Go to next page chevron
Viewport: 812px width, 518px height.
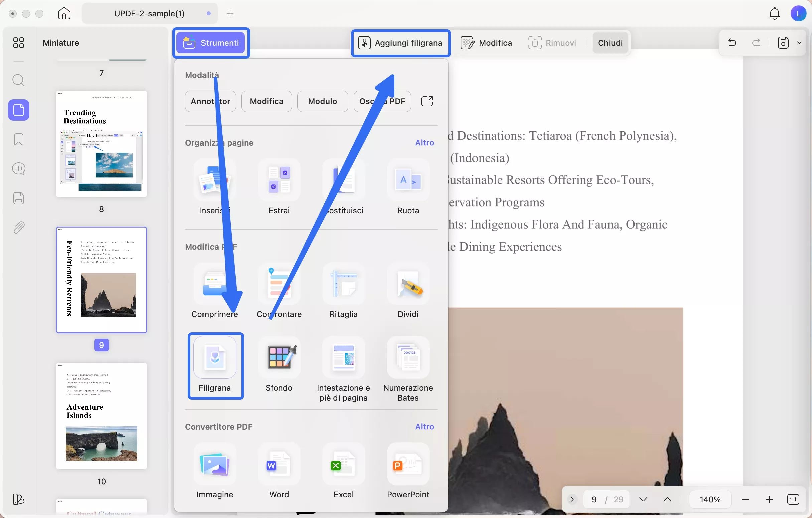pos(643,499)
